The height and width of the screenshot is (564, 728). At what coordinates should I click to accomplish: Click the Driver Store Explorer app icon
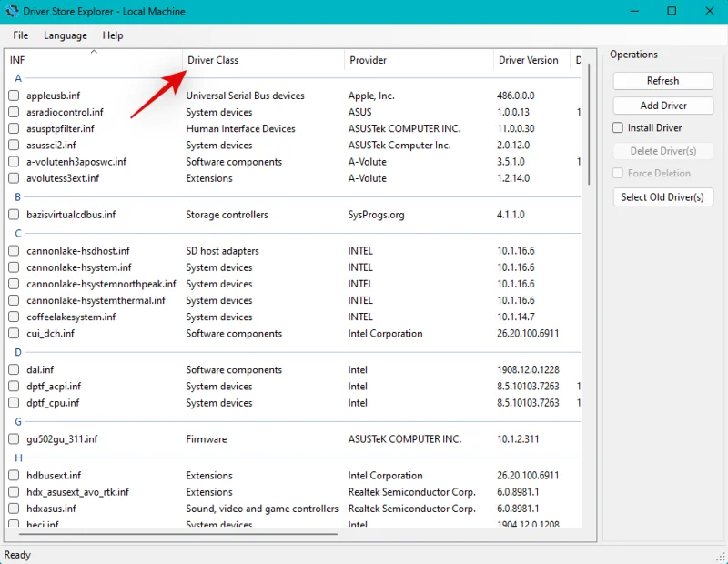tap(12, 11)
